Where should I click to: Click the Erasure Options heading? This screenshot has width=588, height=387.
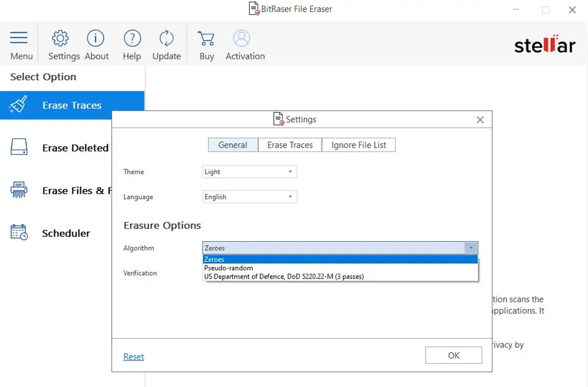pyautogui.click(x=162, y=226)
